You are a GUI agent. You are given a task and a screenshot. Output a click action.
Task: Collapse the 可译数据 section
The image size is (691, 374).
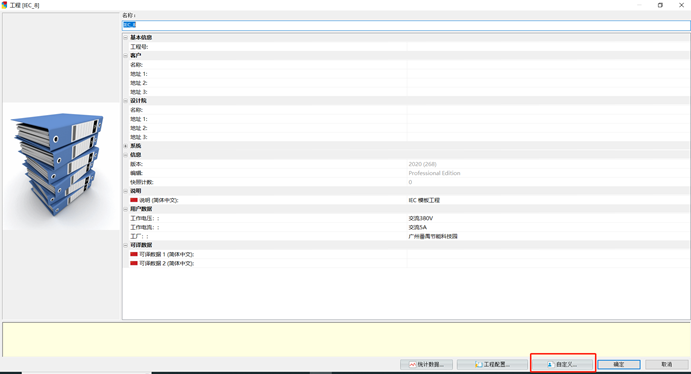pos(126,245)
